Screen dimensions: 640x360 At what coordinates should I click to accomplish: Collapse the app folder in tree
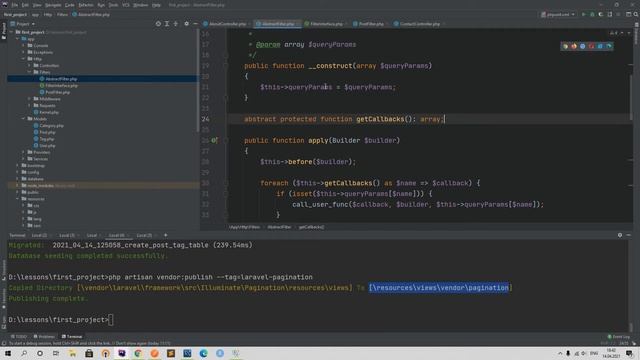coord(18,39)
